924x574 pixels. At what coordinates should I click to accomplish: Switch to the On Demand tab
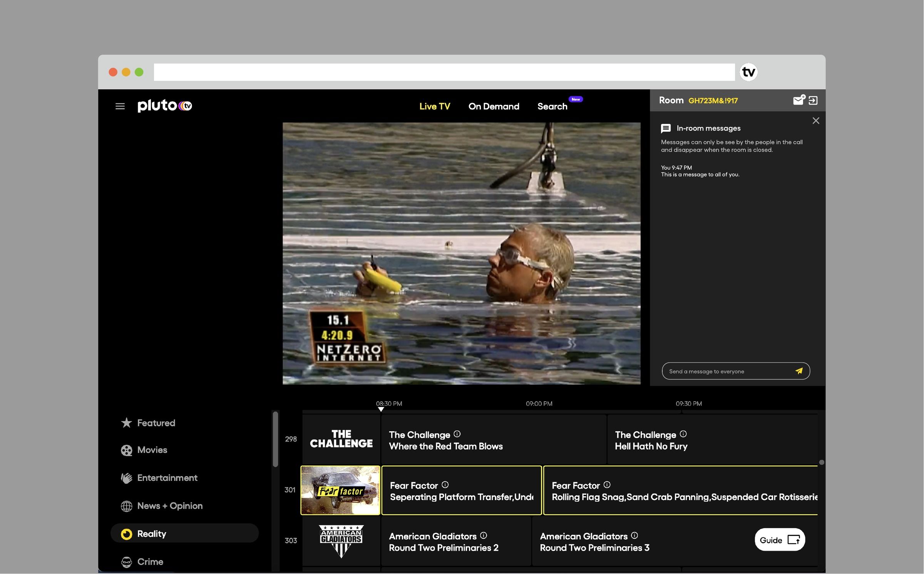pyautogui.click(x=494, y=107)
